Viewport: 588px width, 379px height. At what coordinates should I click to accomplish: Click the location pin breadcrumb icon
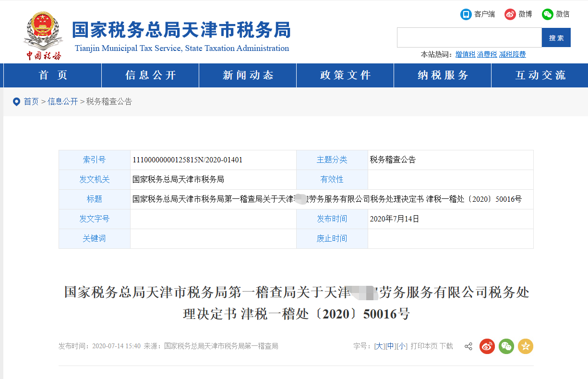click(16, 102)
